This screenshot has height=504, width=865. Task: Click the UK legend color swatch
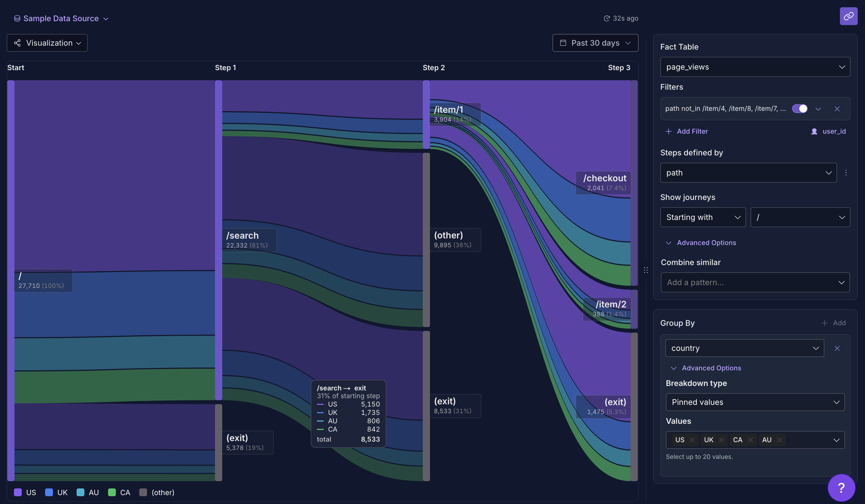click(x=49, y=492)
